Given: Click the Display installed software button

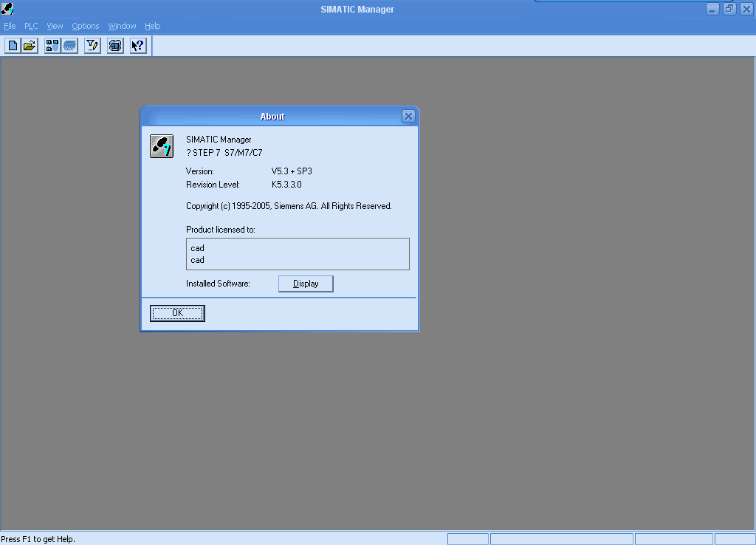Looking at the screenshot, I should (306, 284).
